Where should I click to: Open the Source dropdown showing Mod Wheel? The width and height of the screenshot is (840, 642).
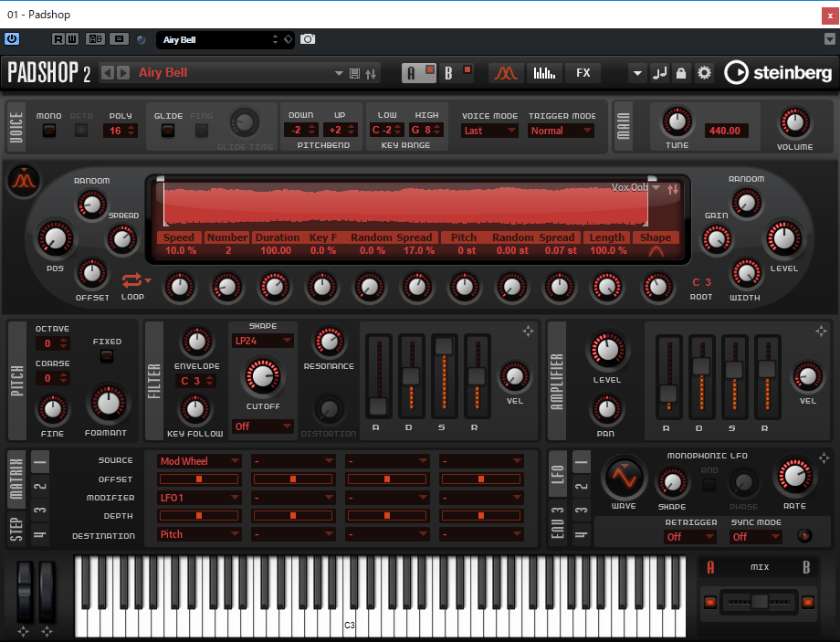click(x=199, y=461)
